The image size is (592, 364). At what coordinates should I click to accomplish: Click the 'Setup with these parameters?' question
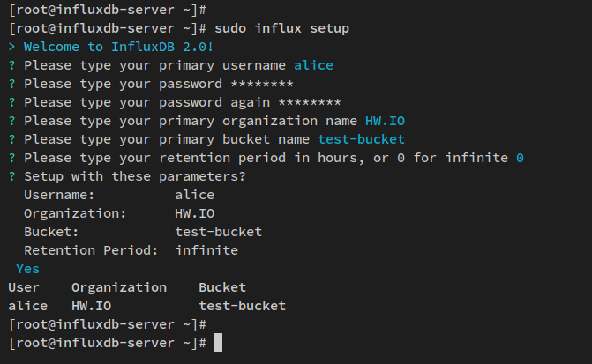(134, 176)
